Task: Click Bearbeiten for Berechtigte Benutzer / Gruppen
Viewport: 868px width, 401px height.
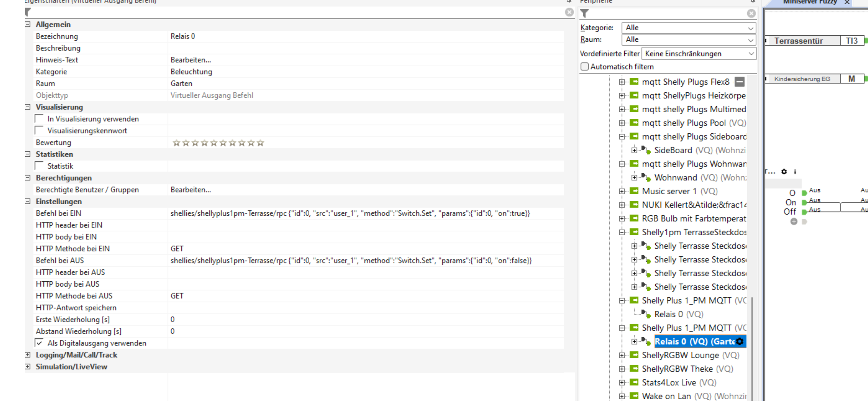Action: click(191, 190)
